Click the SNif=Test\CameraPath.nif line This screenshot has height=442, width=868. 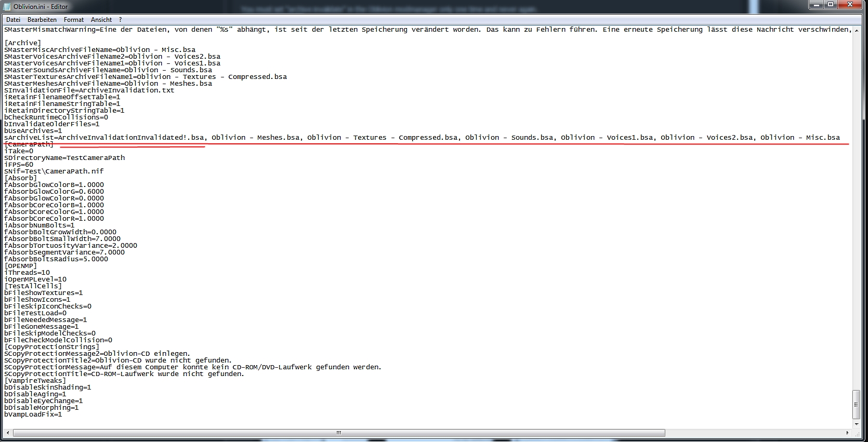point(54,171)
